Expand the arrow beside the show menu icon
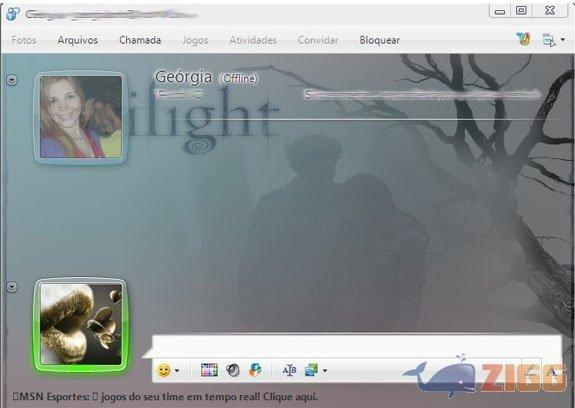The width and height of the screenshot is (575, 408). [x=563, y=40]
